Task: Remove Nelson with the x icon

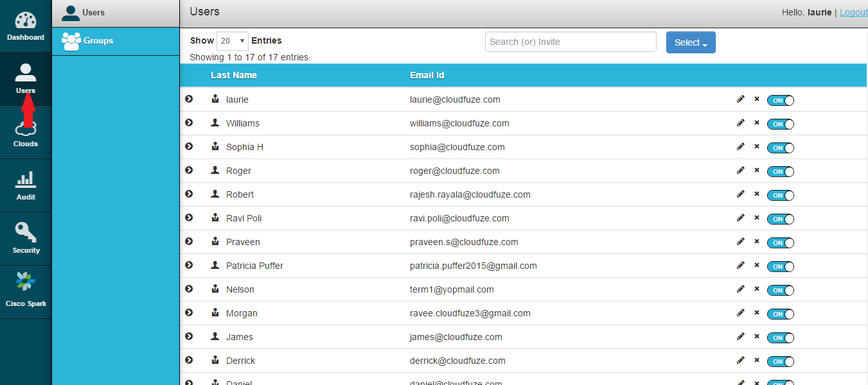Action: pos(757,289)
